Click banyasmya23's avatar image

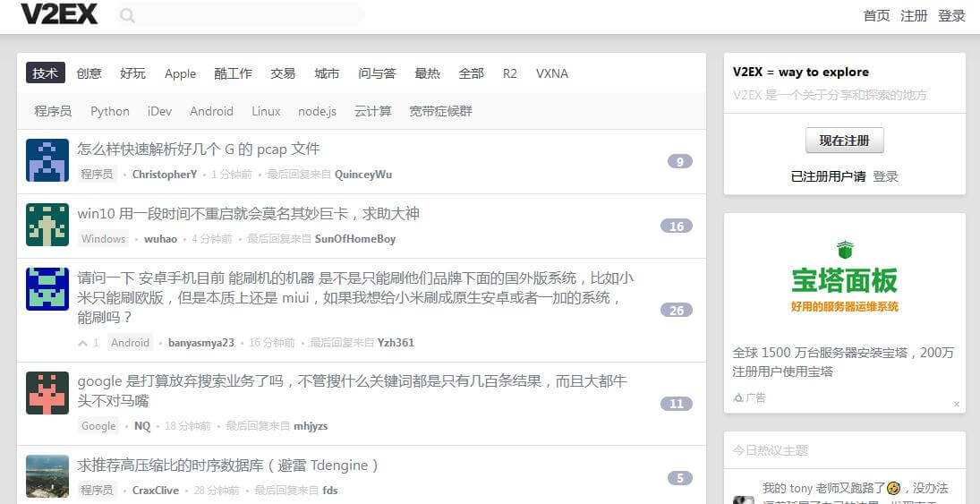[47, 288]
